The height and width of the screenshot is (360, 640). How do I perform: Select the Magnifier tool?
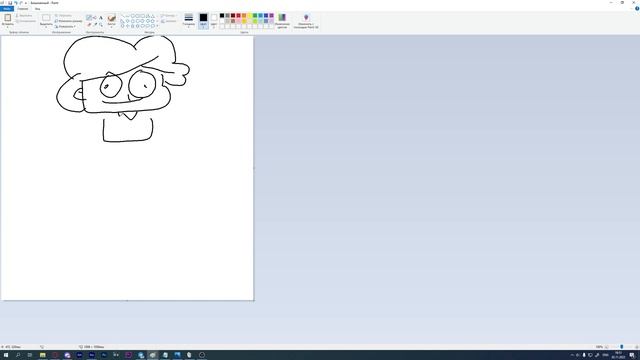pyautogui.click(x=101, y=24)
